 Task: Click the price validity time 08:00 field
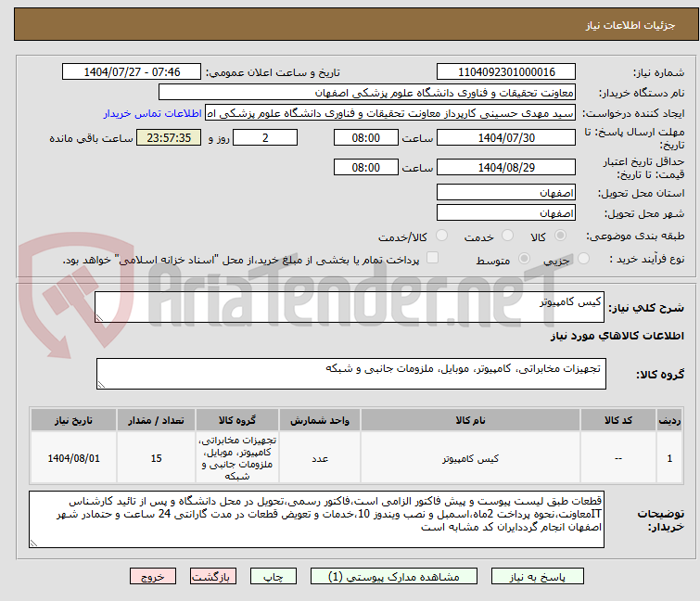click(366, 168)
